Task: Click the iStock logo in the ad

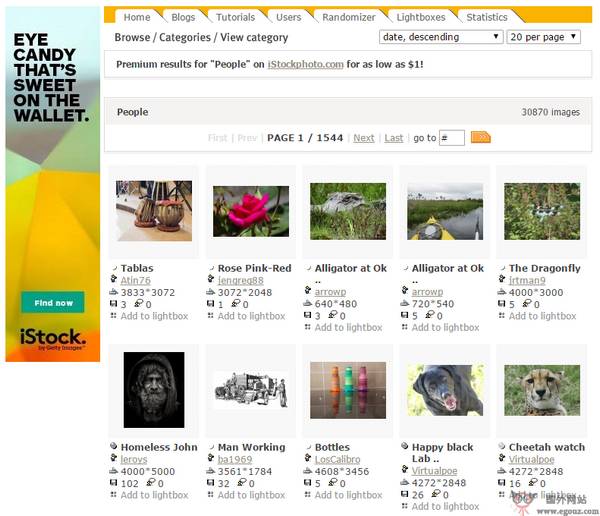Action: click(x=53, y=338)
